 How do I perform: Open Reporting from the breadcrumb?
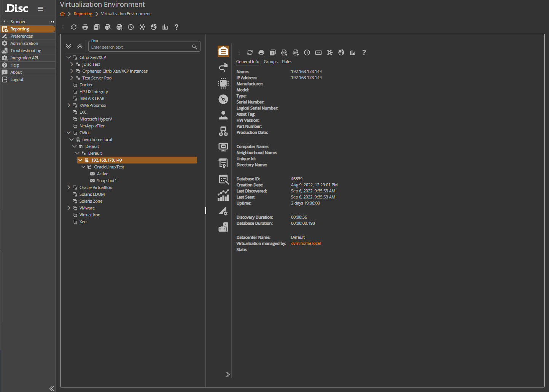[83, 13]
